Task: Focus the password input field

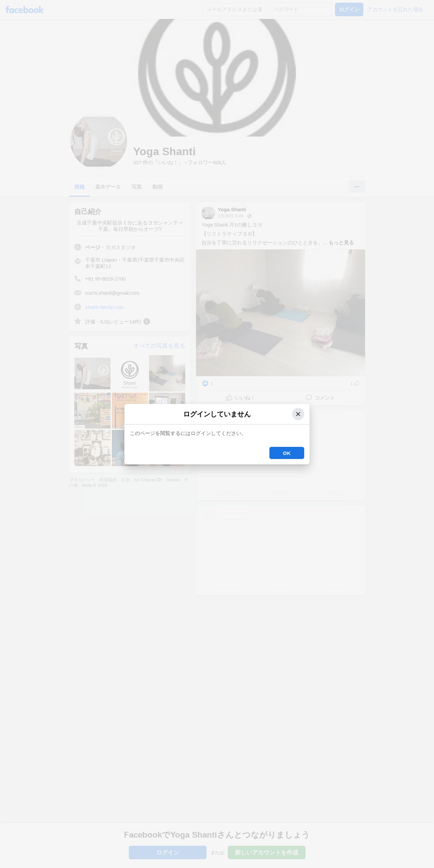Action: 300,9
